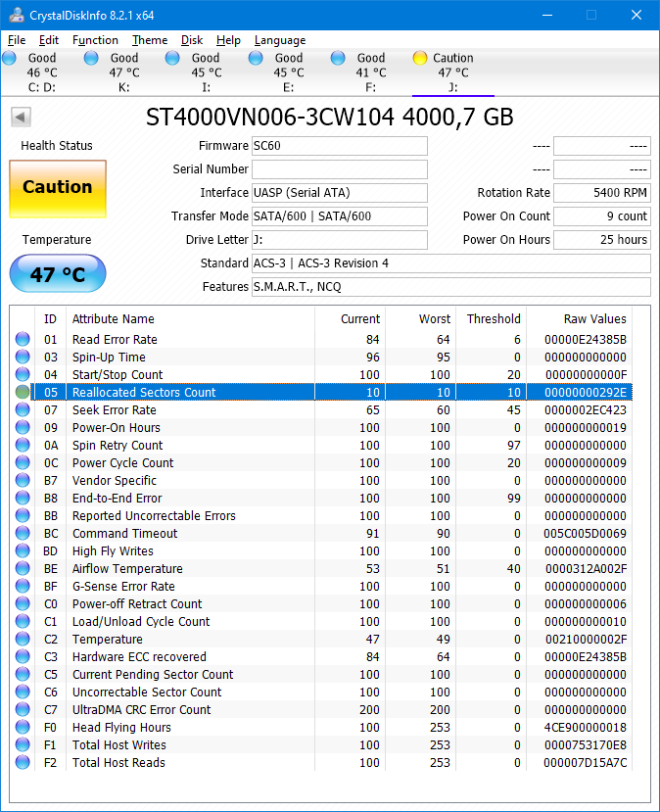Open the File menu
Viewport: 660px width, 812px height.
[17, 40]
